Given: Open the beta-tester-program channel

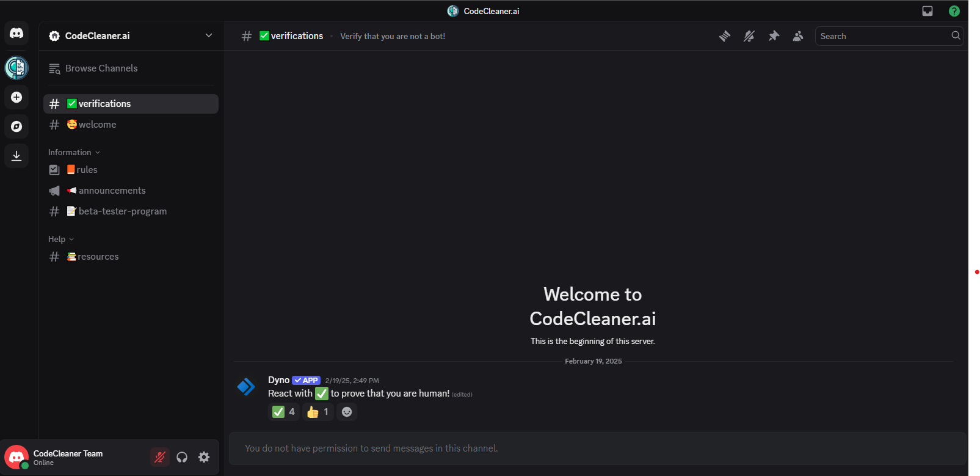Looking at the screenshot, I should [131, 211].
